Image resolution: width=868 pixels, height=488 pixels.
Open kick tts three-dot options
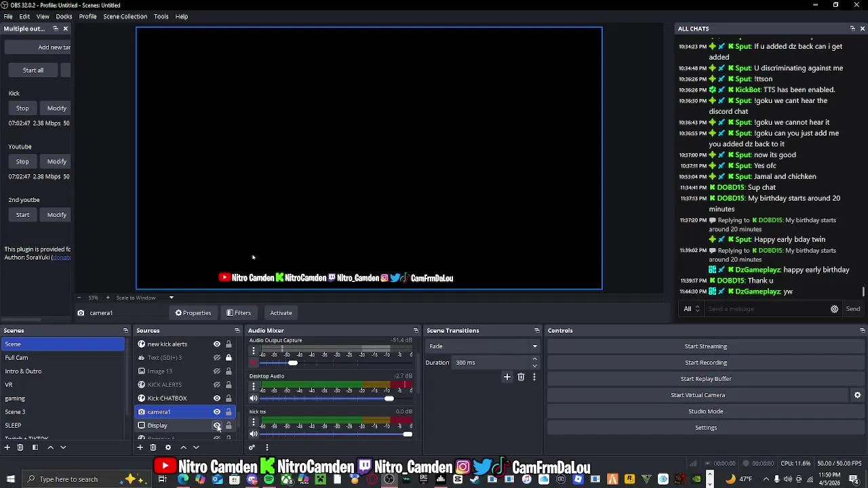[254, 422]
